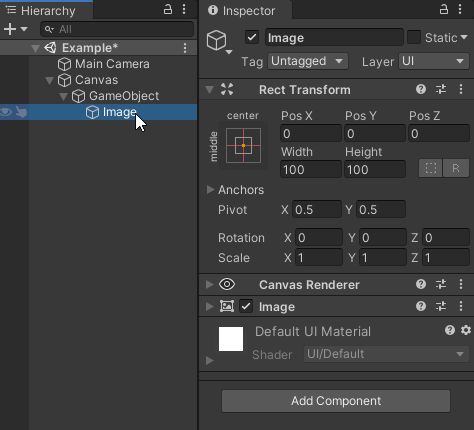
Task: Open Rect Transform help reference
Action: coord(421,89)
